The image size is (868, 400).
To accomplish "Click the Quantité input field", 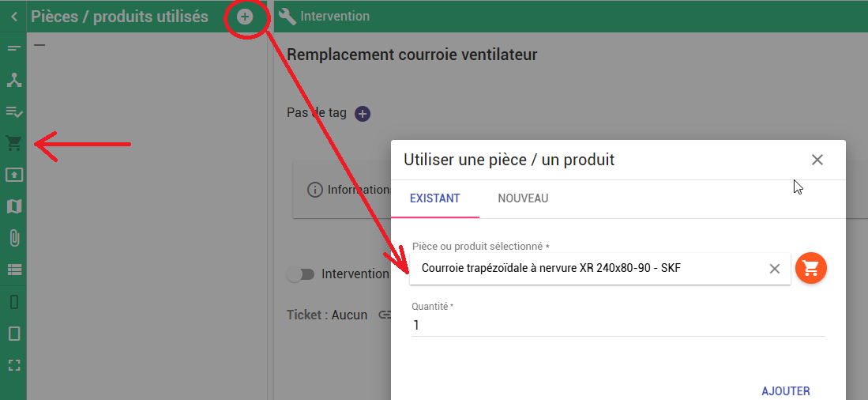I will [x=616, y=325].
